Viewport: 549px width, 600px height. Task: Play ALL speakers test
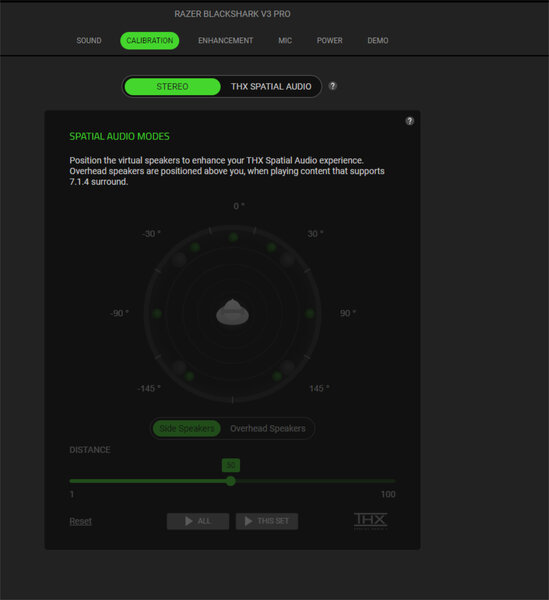(198, 521)
